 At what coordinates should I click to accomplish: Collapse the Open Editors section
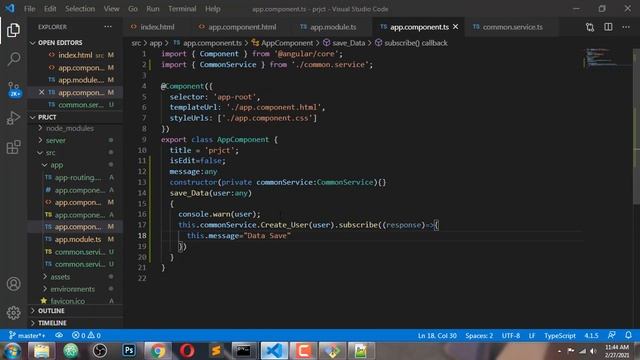pos(76,42)
